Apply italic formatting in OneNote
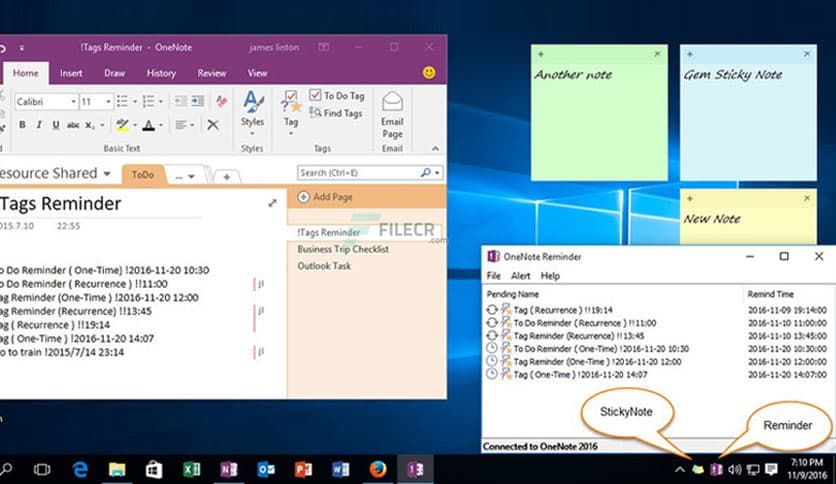The height and width of the screenshot is (484, 836). tap(39, 125)
